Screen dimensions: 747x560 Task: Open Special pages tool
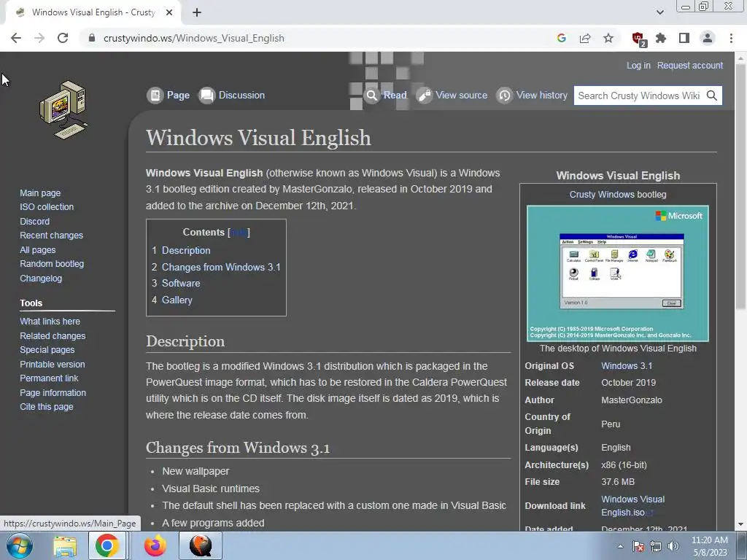coord(47,349)
